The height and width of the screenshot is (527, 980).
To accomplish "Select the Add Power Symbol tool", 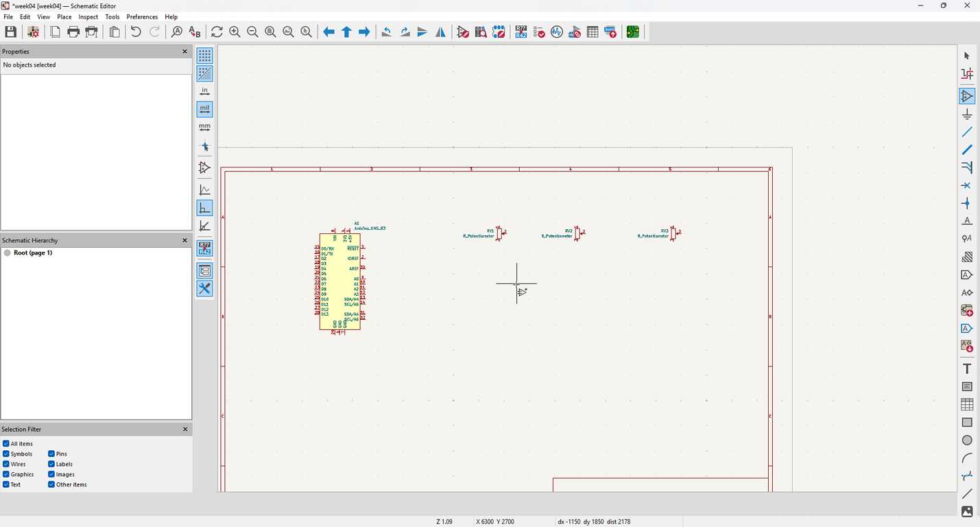I will (x=967, y=114).
